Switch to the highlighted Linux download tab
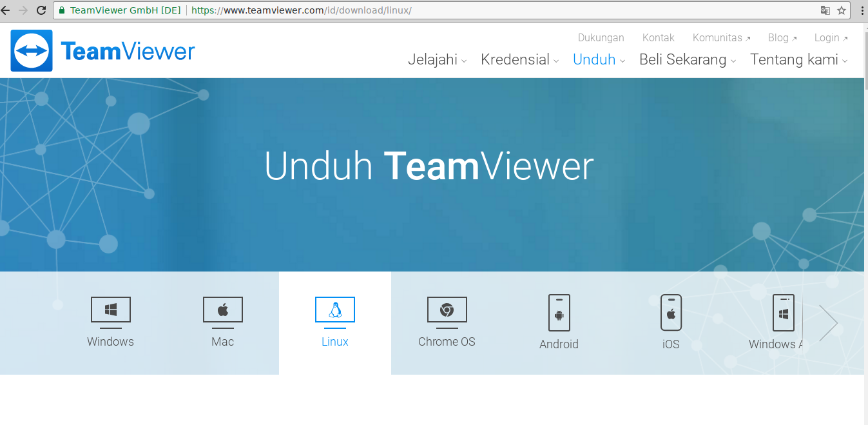The image size is (868, 425). pyautogui.click(x=334, y=322)
